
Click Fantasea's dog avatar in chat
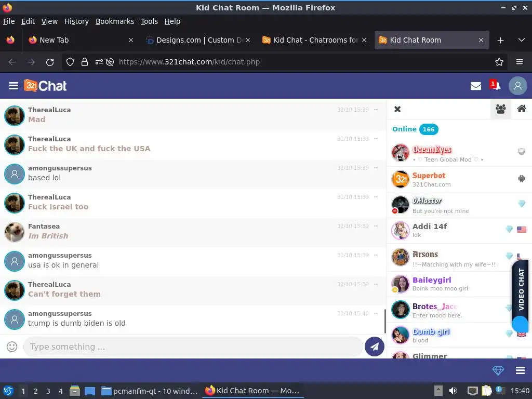point(14,232)
